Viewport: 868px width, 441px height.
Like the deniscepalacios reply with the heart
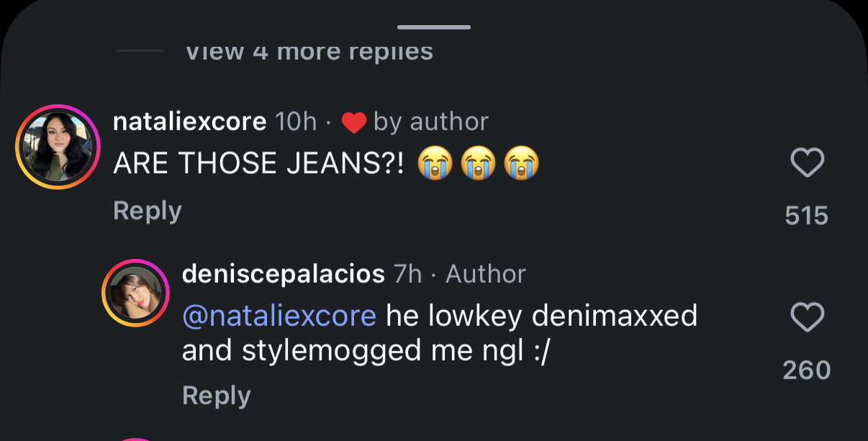tap(807, 317)
